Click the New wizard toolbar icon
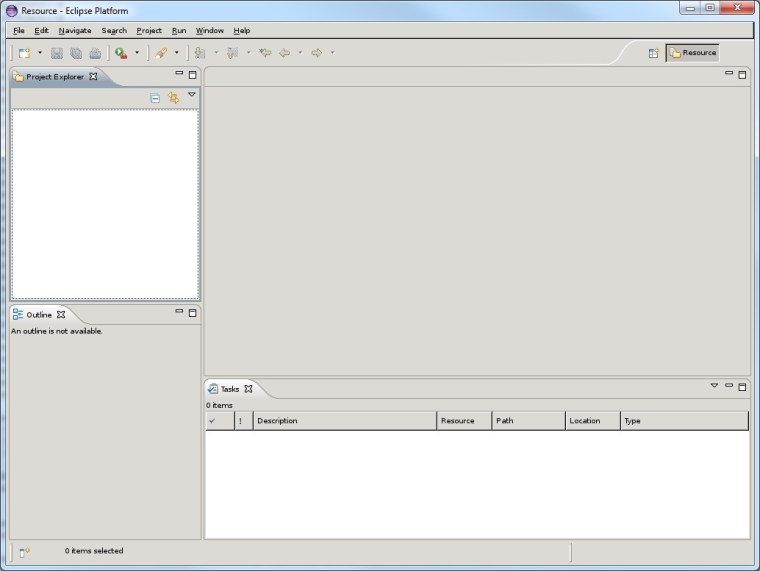 point(24,53)
